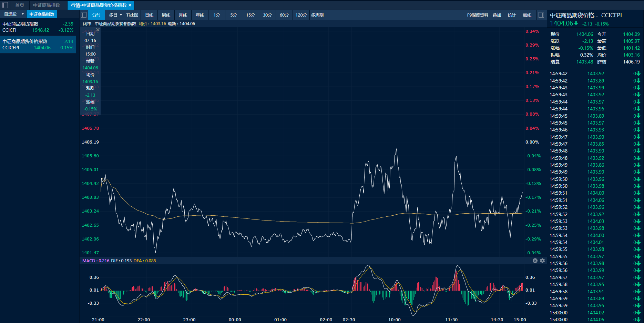Select the 14:59:51 tick at 1404.06
Image resolution: width=644 pixels, height=323 pixels.
[595, 200]
